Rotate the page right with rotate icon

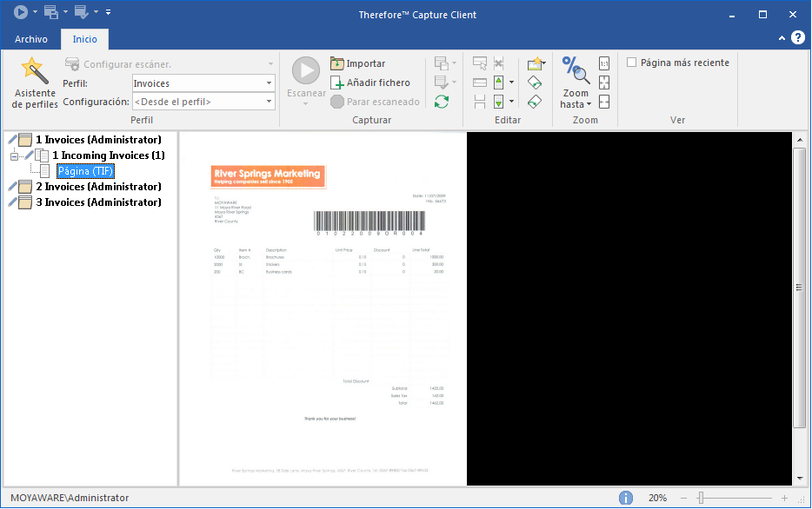[535, 83]
